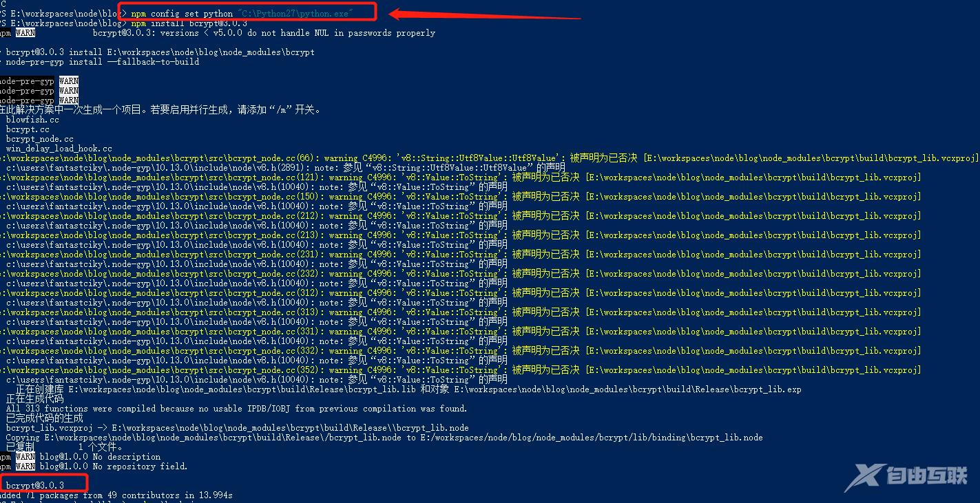Click the 'blog@1.0.0 No description' warning
The image size is (980, 503).
(80, 457)
